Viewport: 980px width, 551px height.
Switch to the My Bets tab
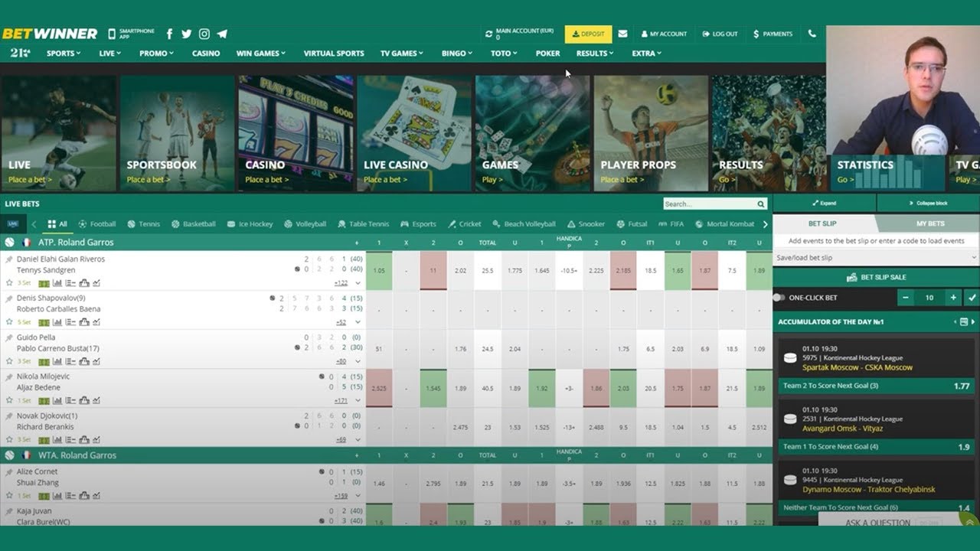(930, 223)
